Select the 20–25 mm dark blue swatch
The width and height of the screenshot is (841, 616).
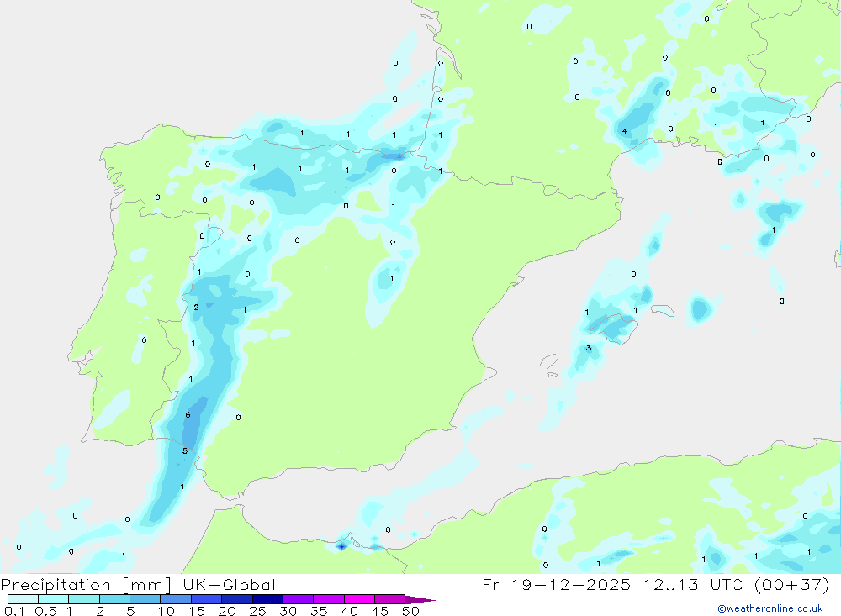[x=236, y=599]
